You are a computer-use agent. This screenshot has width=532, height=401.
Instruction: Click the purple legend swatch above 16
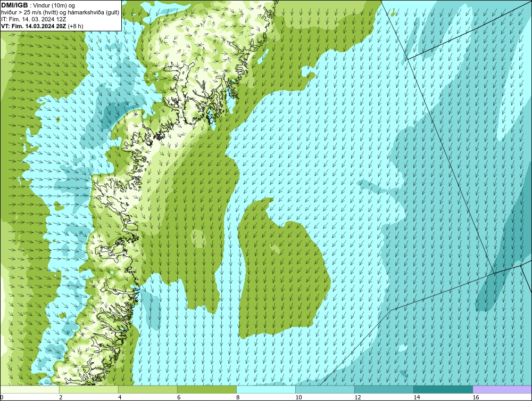tap(502, 389)
